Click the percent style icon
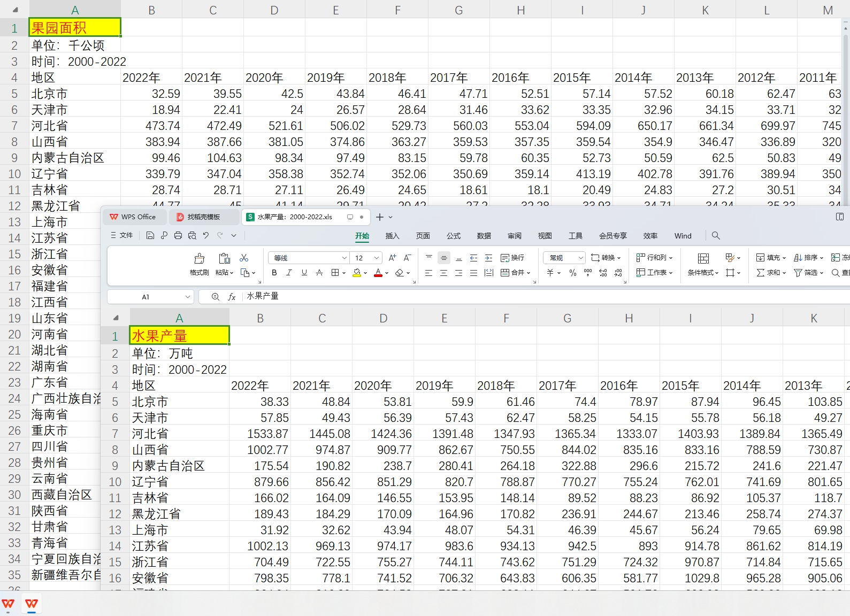 point(573,273)
